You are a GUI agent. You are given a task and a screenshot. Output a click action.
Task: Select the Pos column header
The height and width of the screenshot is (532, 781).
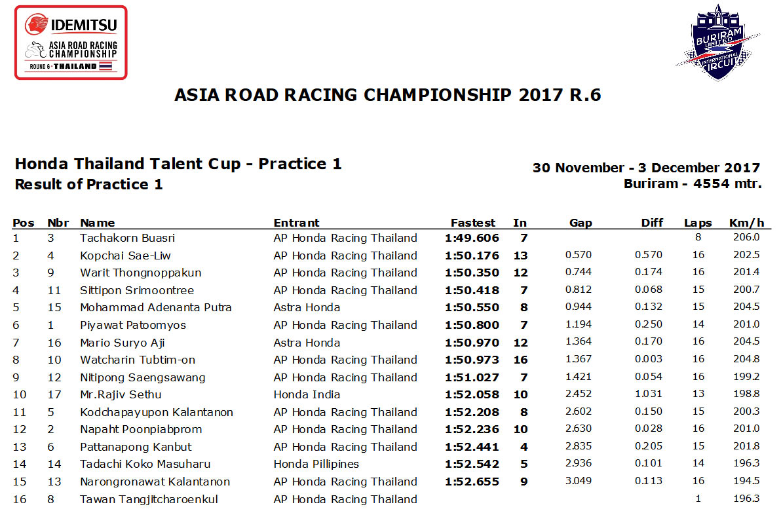point(24,223)
